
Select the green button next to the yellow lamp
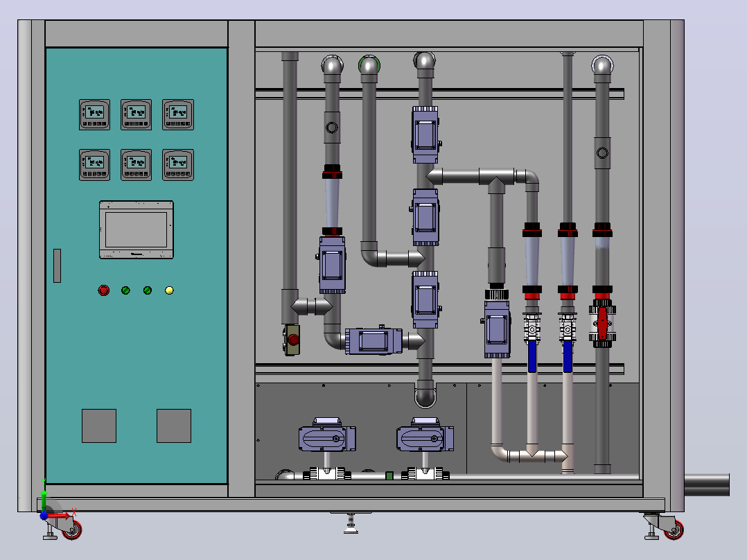(x=148, y=290)
